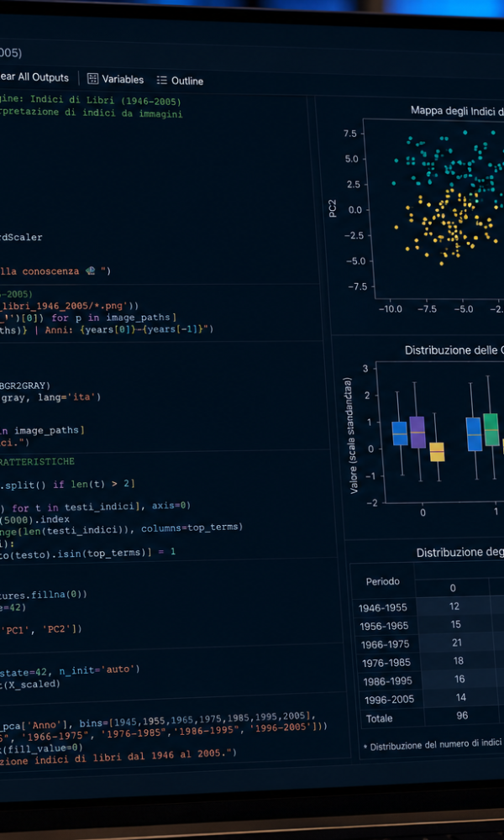Image resolution: width=504 pixels, height=840 pixels.
Task: Click the path '_libri_1946_2005/*.png' in the code
Action: point(65,306)
